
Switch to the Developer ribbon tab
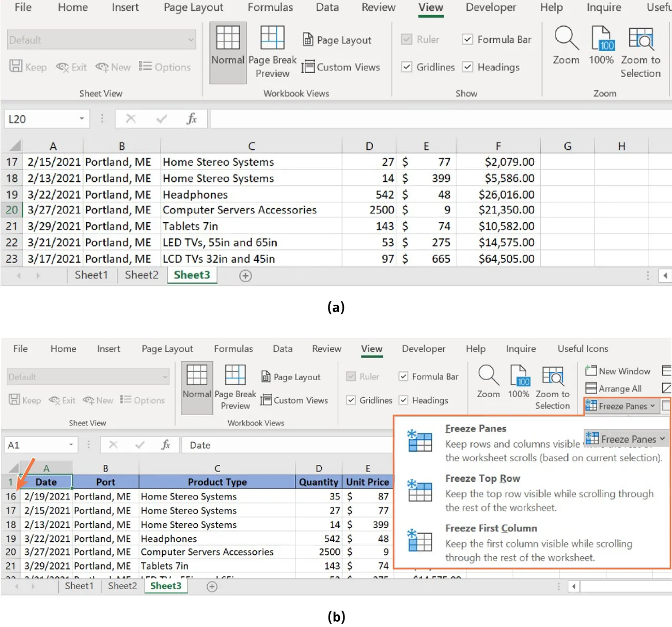tap(490, 8)
